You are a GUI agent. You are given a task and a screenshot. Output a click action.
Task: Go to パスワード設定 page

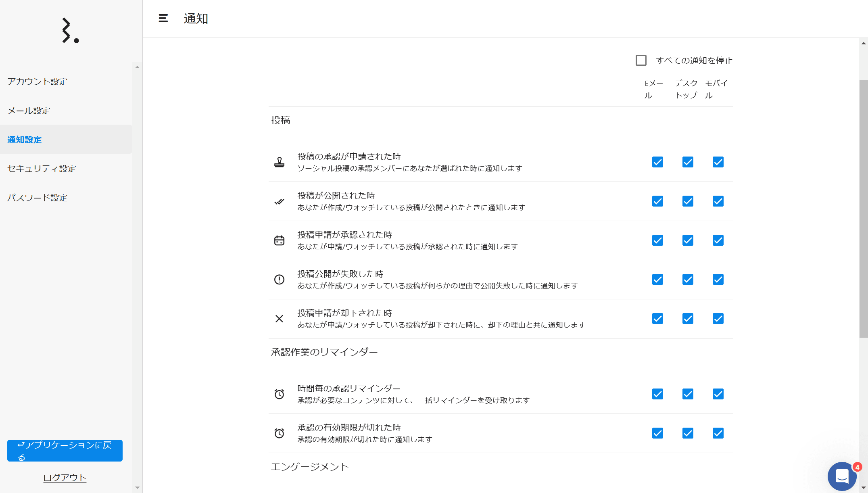click(38, 198)
